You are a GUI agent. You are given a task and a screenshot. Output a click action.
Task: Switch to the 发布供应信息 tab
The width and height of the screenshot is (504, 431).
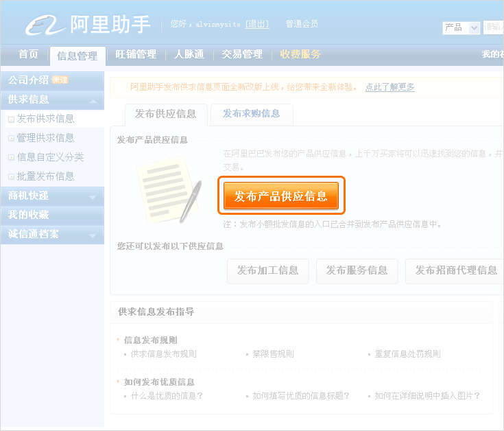point(166,114)
